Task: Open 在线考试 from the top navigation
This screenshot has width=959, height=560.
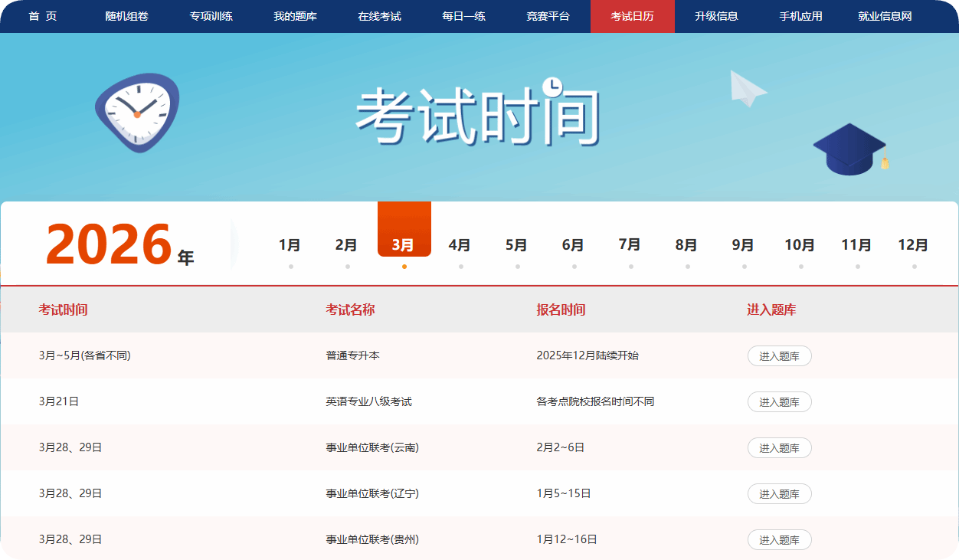Action: [x=380, y=16]
